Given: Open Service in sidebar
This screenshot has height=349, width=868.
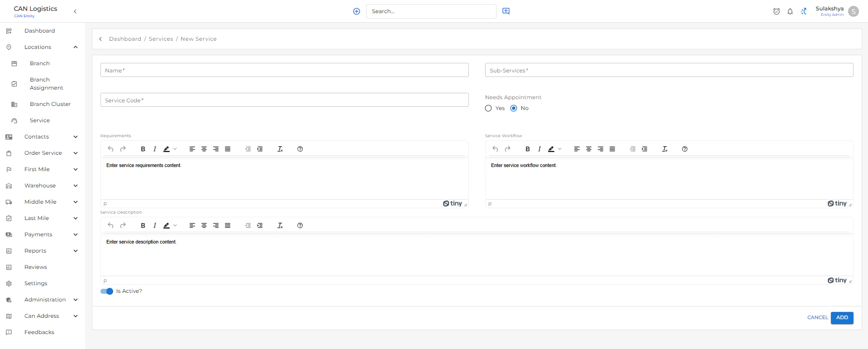Looking at the screenshot, I should click(x=40, y=120).
